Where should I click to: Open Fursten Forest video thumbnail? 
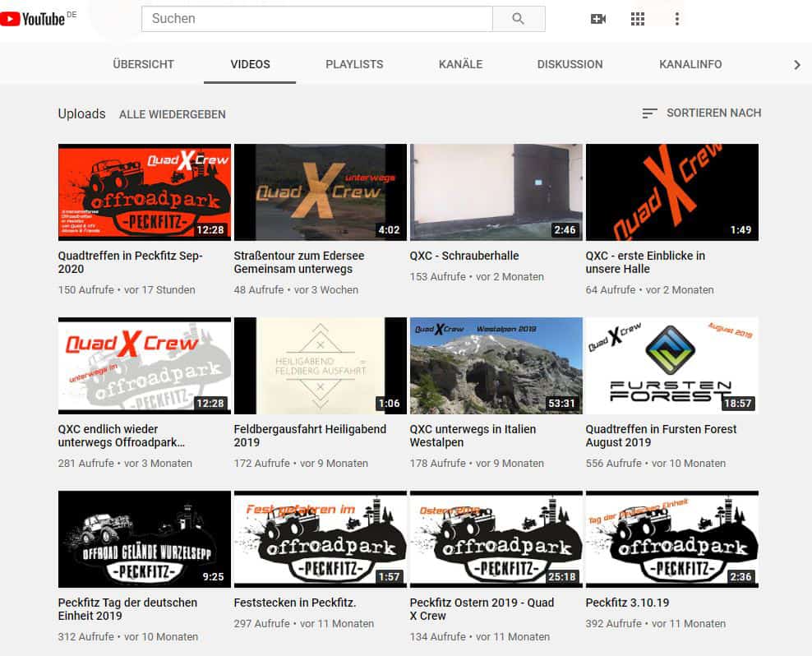tap(672, 366)
